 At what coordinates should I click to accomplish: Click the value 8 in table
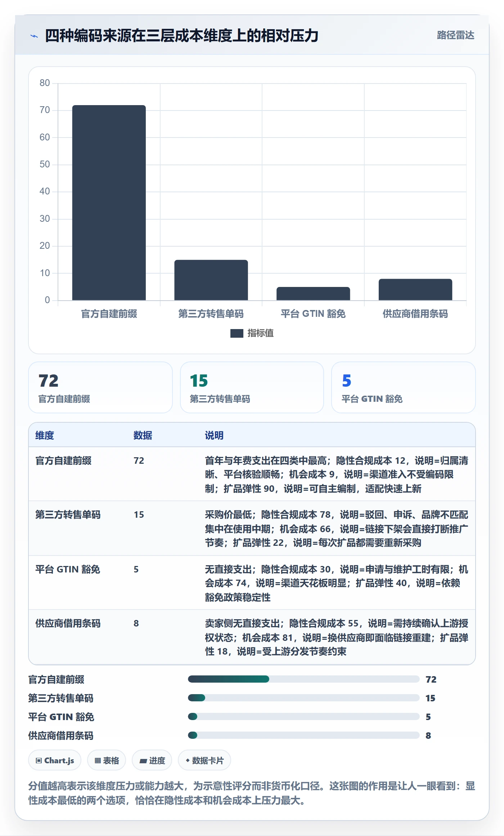click(x=136, y=624)
